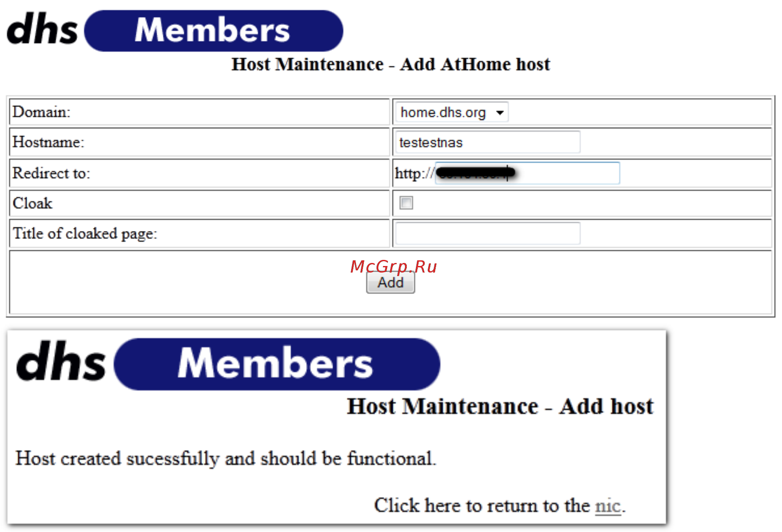Click the Title of cloaked page field
Viewport: 782px width, 532px height.
[x=488, y=233]
